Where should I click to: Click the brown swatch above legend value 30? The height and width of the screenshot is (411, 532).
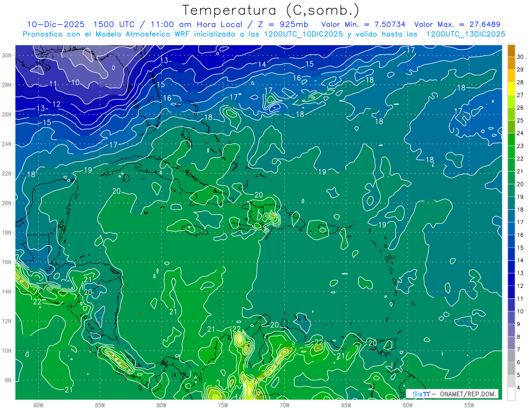pos(511,51)
